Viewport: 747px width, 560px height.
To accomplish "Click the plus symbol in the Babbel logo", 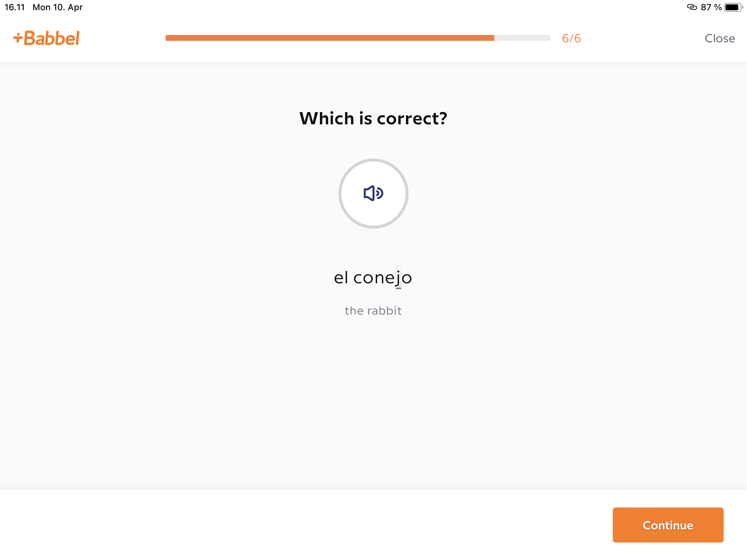I will 18,38.
